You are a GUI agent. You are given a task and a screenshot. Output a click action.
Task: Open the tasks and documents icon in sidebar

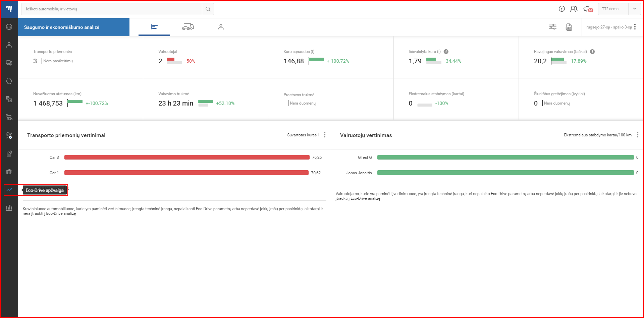[x=9, y=99]
